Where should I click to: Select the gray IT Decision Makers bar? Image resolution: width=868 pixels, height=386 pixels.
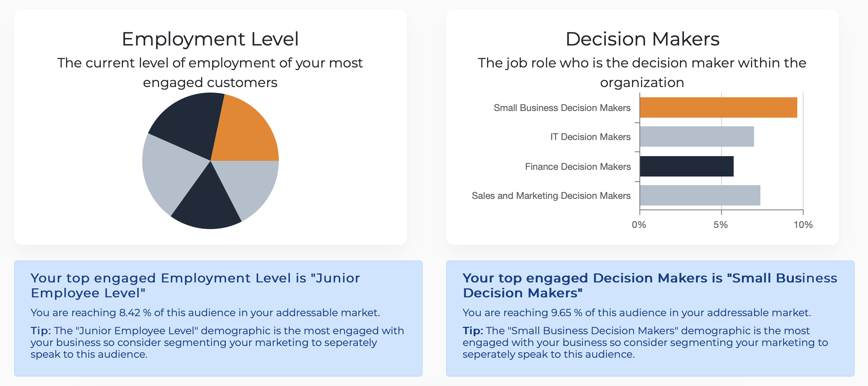[x=697, y=137]
